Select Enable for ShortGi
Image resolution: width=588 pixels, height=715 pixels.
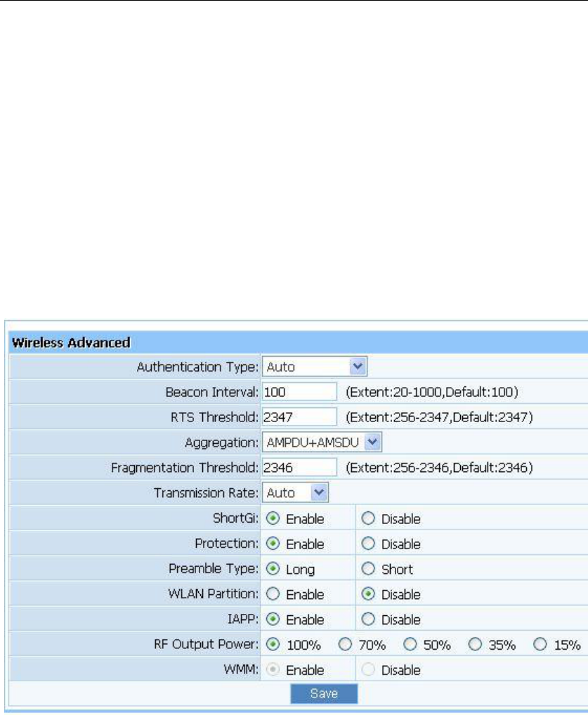(x=273, y=518)
